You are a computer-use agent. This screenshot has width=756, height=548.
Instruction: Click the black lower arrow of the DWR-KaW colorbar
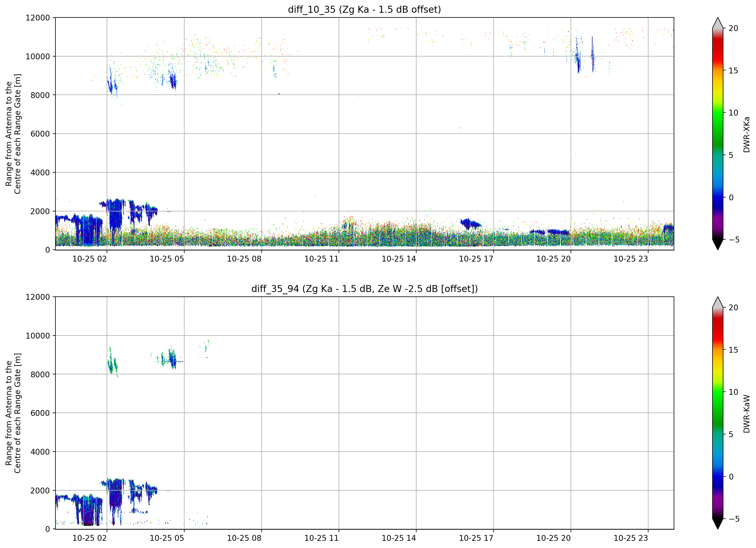[718, 524]
